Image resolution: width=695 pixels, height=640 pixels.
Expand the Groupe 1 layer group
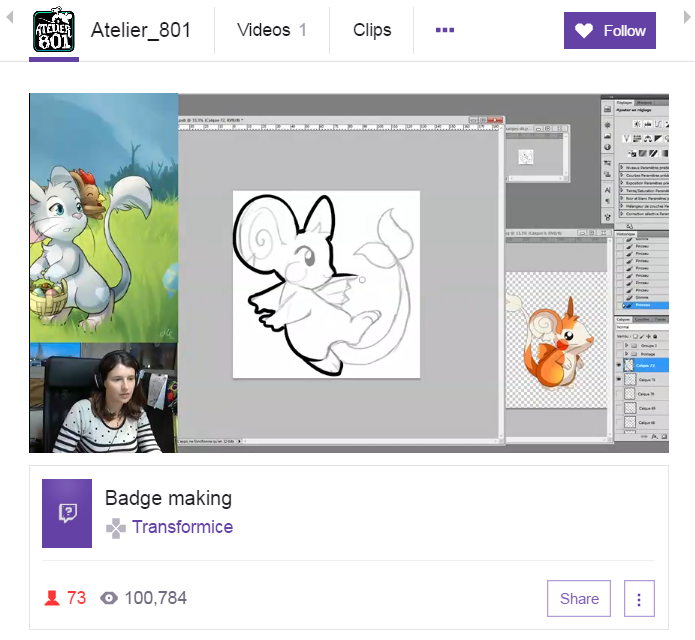[626, 345]
